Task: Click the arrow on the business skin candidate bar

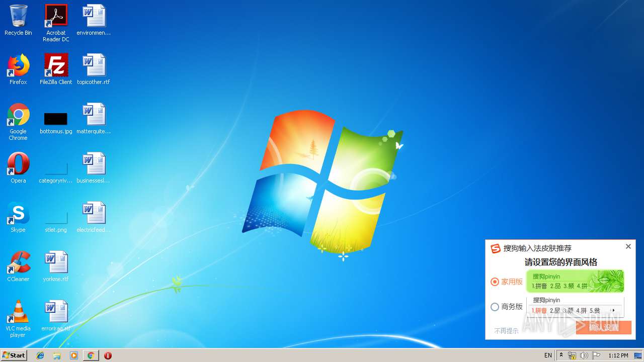Action: coord(613,311)
